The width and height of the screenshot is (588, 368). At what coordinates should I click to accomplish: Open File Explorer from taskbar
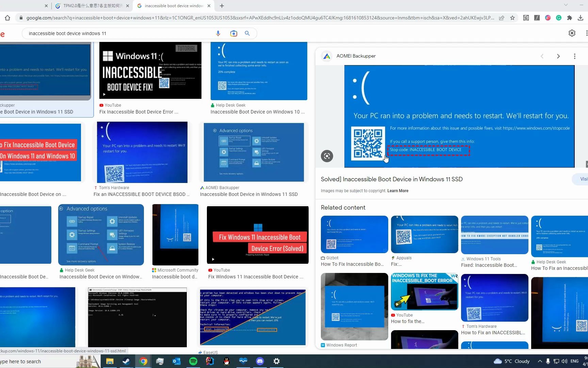110,361
